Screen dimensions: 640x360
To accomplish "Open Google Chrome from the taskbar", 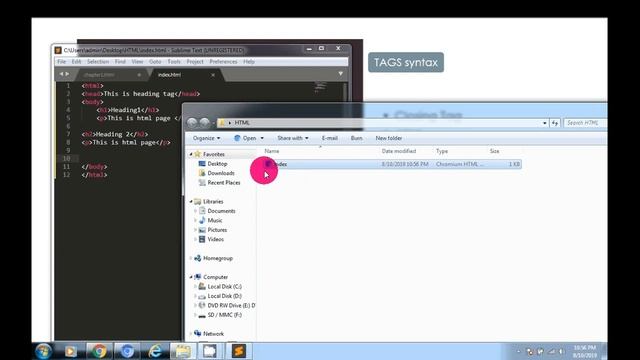I will pyautogui.click(x=98, y=351).
